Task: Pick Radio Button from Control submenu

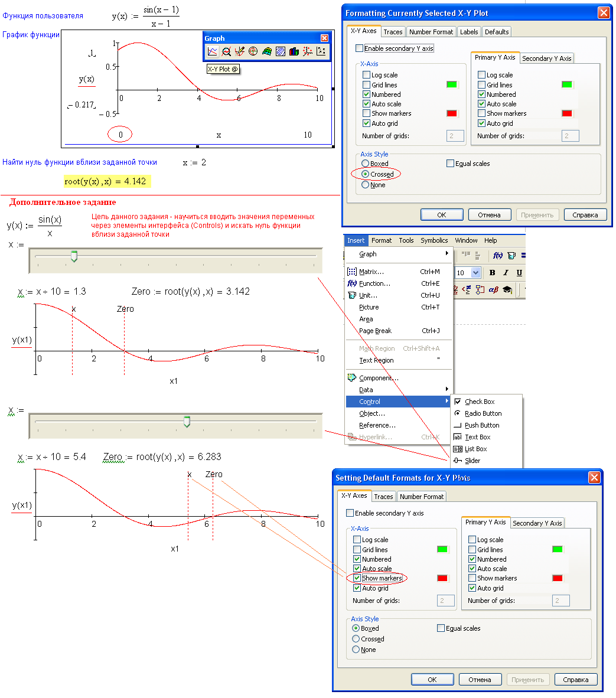Action: (x=487, y=413)
